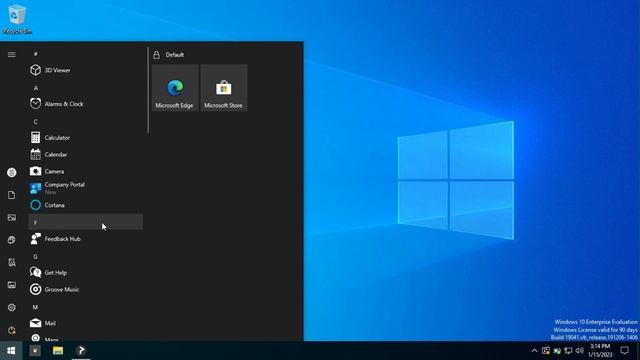
Task: Launch Alarms & Clock
Action: click(x=86, y=104)
